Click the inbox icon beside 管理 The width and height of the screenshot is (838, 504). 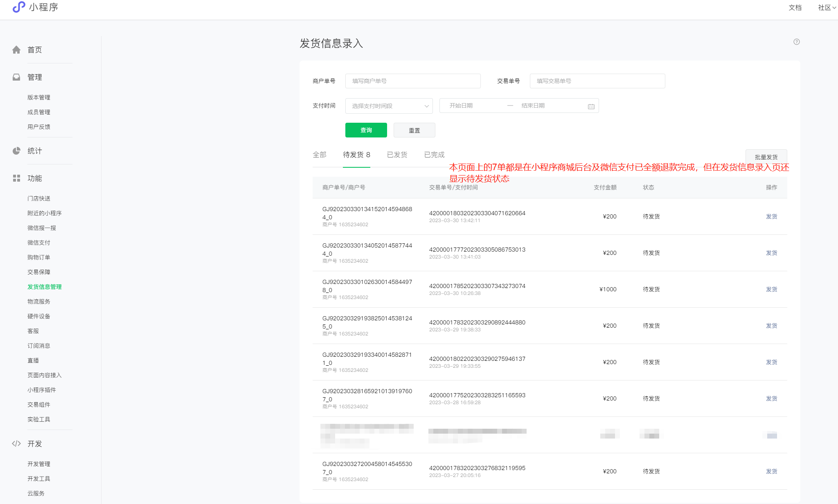coord(16,77)
